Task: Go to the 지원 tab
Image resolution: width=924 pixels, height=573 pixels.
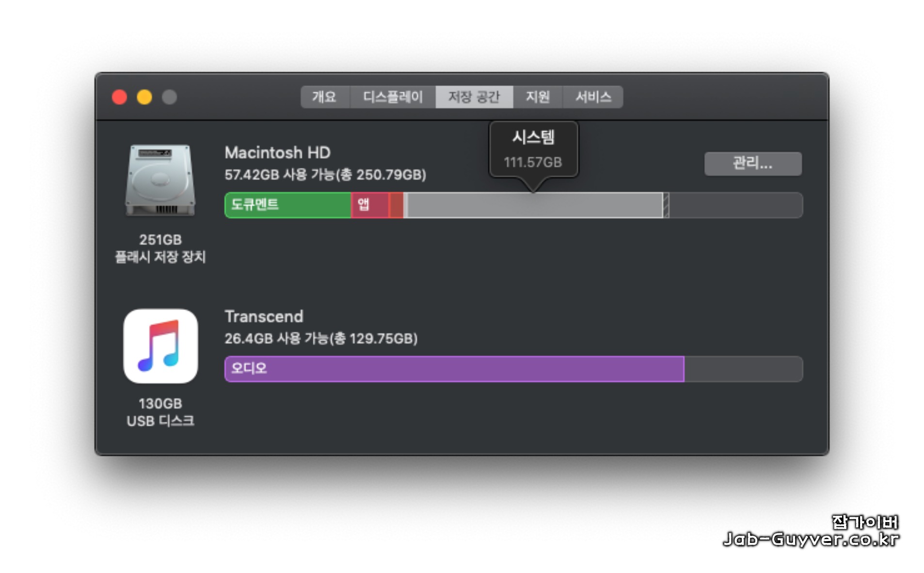Action: point(537,97)
